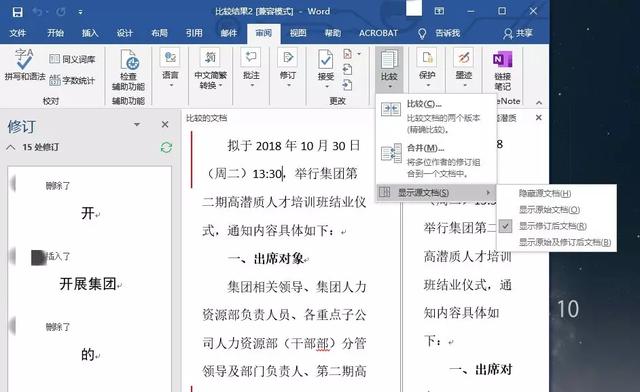Switch to the 设计 tab
The height and width of the screenshot is (392, 640).
point(124,33)
